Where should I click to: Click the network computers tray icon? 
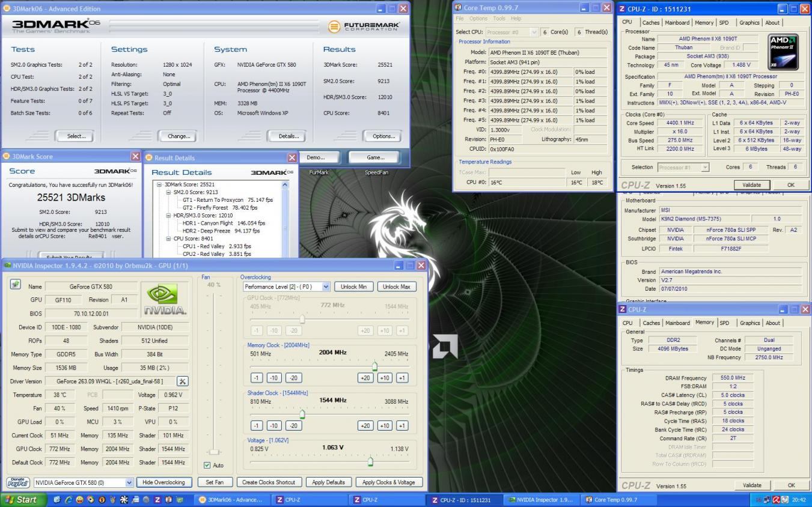(x=768, y=500)
